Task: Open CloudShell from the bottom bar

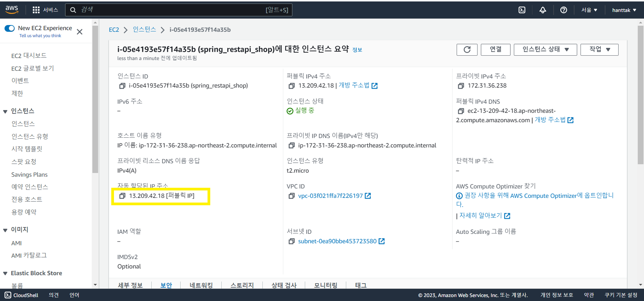Action: click(22, 295)
